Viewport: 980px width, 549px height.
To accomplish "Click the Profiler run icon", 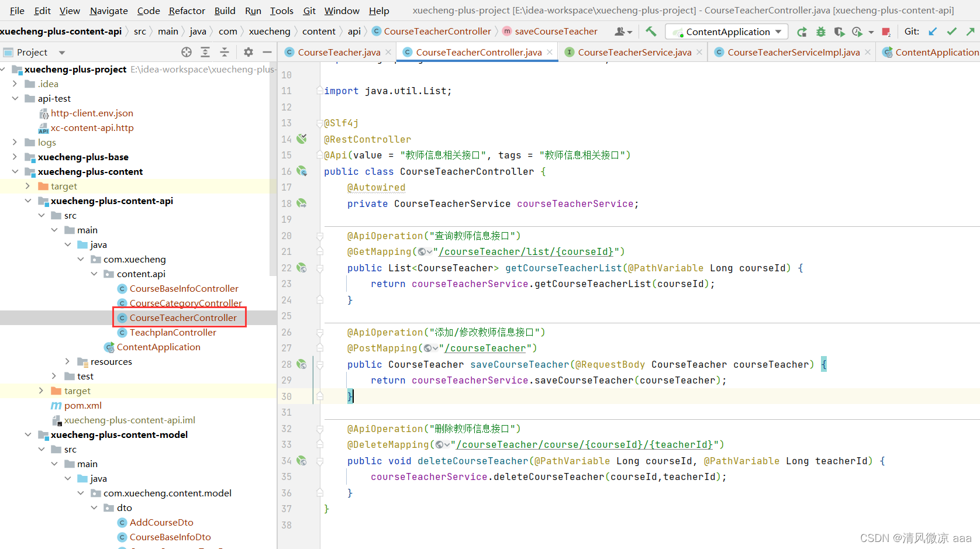I will [857, 32].
